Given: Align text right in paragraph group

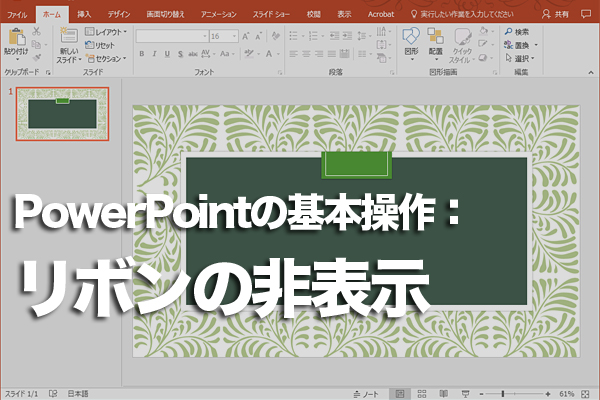Looking at the screenshot, I should pos(319,54).
